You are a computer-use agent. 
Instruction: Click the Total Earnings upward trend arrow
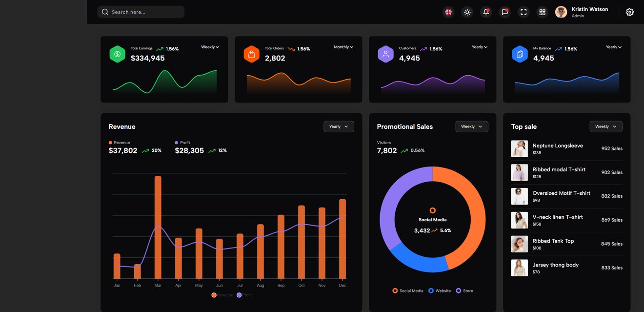tap(160, 49)
